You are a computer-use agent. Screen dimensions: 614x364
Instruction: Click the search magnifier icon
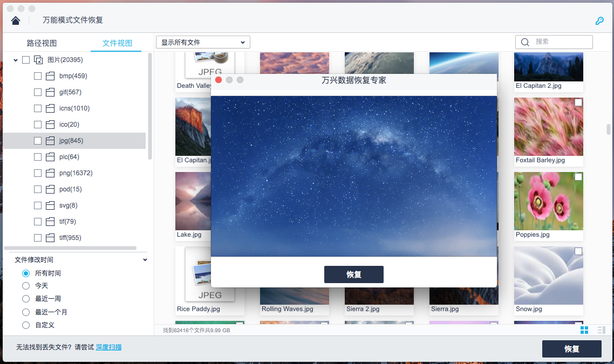[525, 42]
